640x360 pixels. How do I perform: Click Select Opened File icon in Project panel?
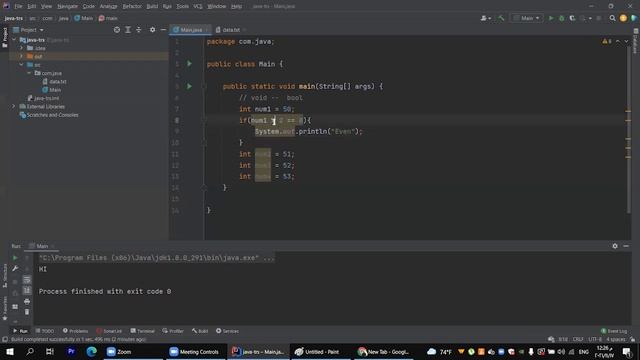coord(117,30)
